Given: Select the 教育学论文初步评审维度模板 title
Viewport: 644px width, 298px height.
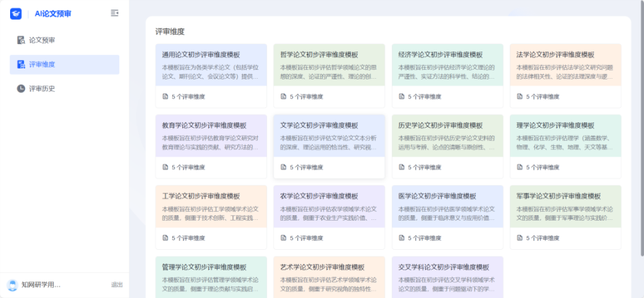Looking at the screenshot, I should [204, 126].
